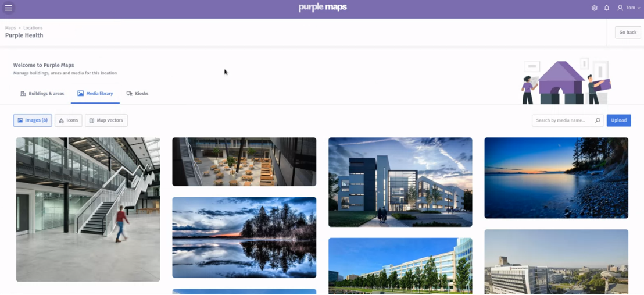Viewport: 644px width, 295px height.
Task: Select the Media library tab
Action: pos(95,94)
